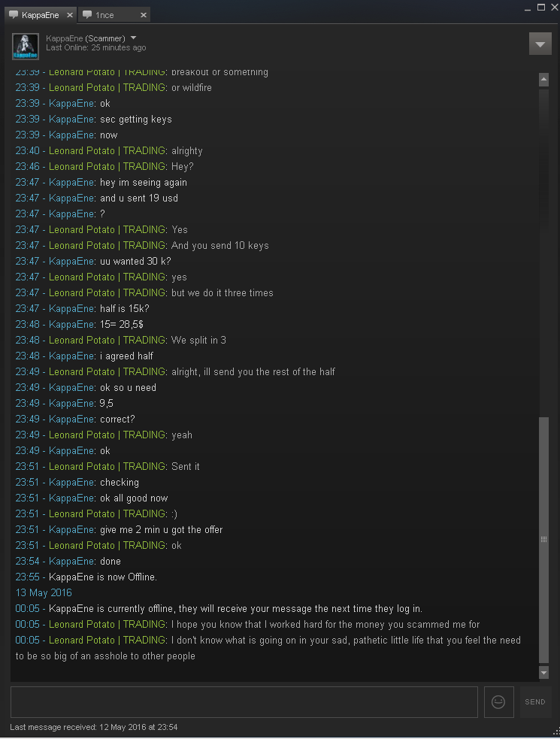Click the speech bubble icon on KappaEne tab
This screenshot has height=739, width=560.
[14, 14]
